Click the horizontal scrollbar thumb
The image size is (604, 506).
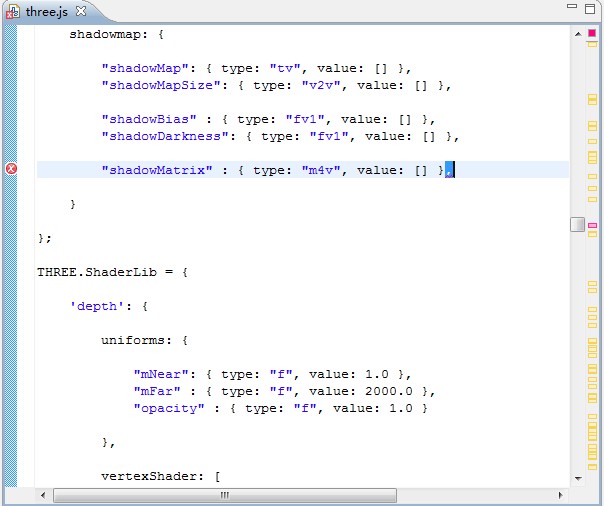(x=225, y=495)
